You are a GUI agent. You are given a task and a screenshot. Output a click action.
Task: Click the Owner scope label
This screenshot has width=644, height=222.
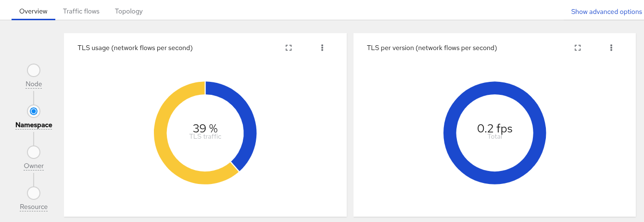pos(34,166)
